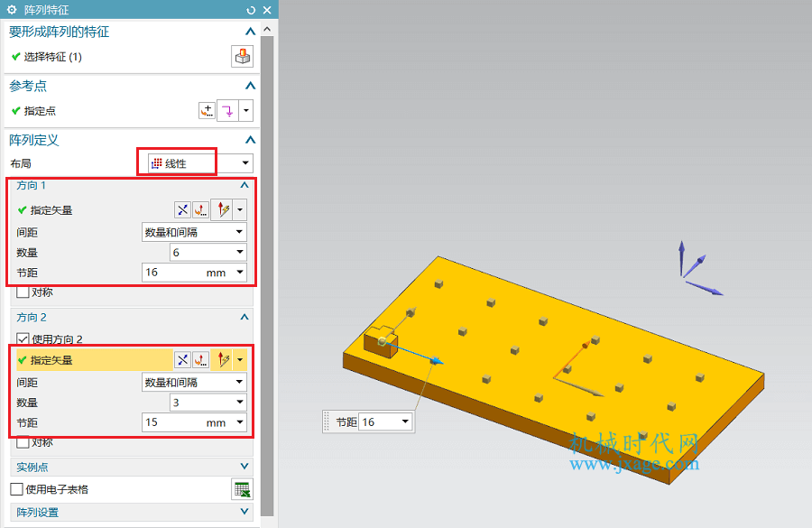
Task: Open vector dialog icon in 方向 1
Action: click(201, 210)
